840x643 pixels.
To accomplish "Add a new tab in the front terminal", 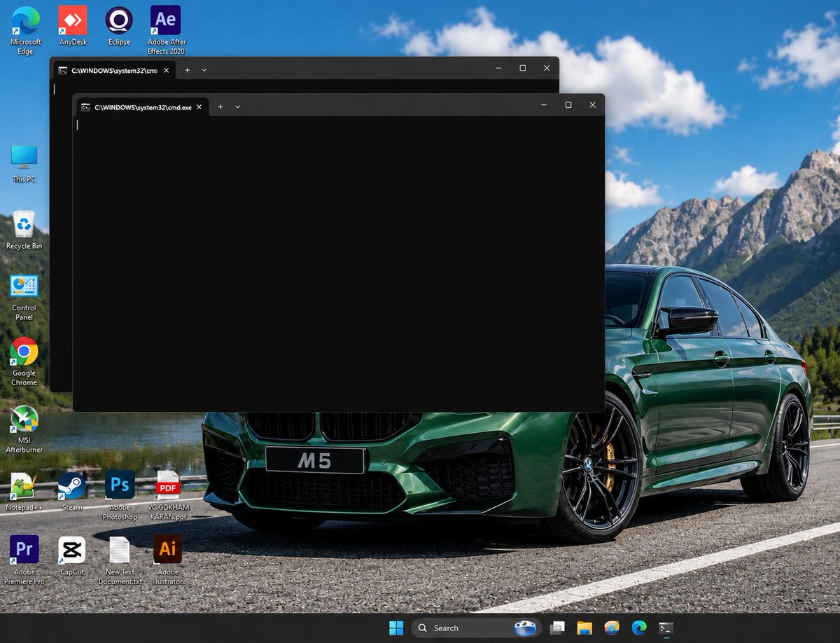I will [220, 106].
